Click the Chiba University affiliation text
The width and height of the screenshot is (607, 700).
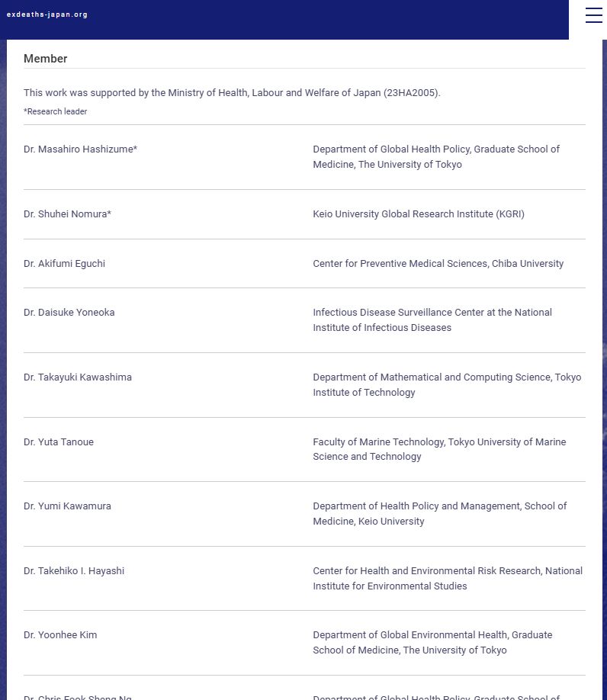(x=438, y=264)
